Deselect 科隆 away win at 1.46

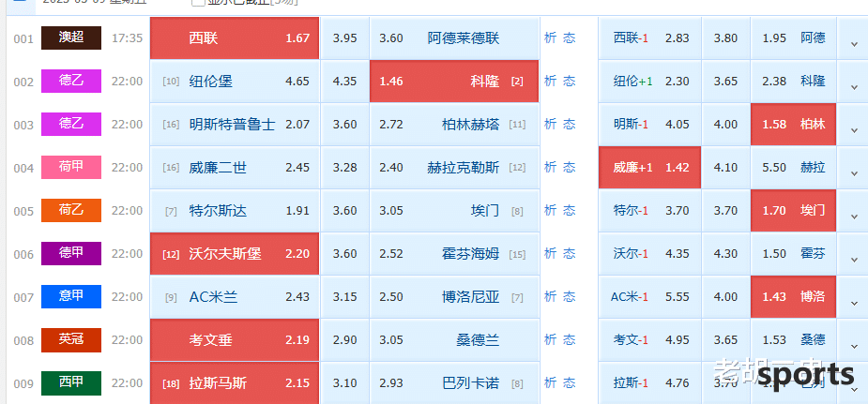454,82
